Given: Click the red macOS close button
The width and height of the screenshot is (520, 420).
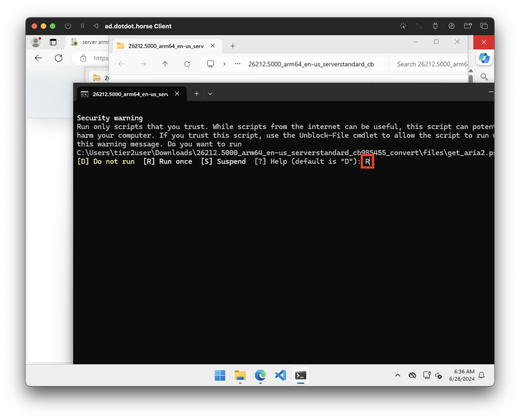Looking at the screenshot, I should (34, 26).
